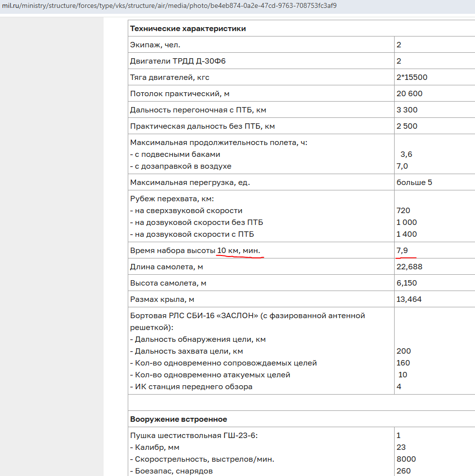Click the 'Рубеж перехвата, км:' line
The height and width of the screenshot is (476, 475).
(172, 199)
